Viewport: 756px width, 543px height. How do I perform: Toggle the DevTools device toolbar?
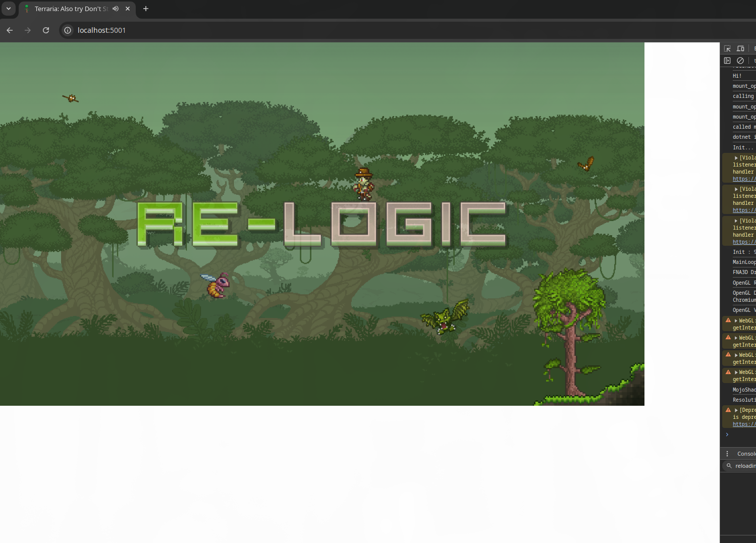click(x=740, y=48)
